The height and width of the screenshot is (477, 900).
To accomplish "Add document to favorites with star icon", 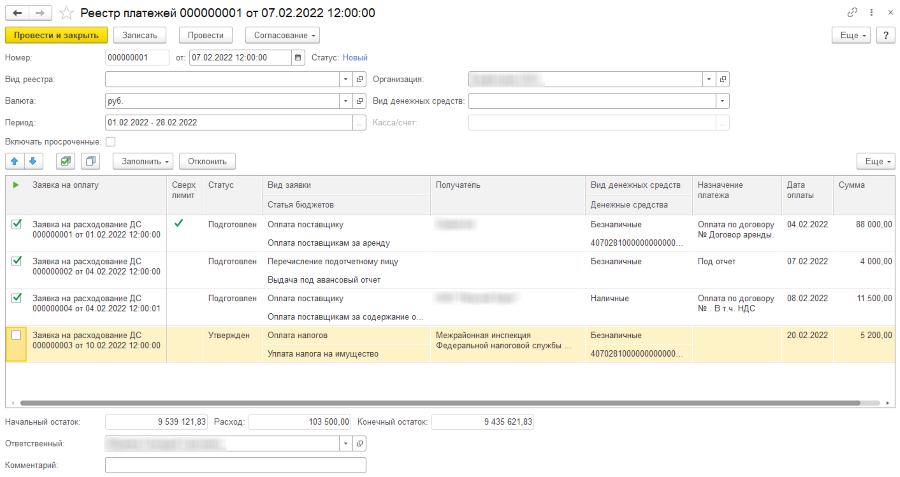I will point(67,13).
